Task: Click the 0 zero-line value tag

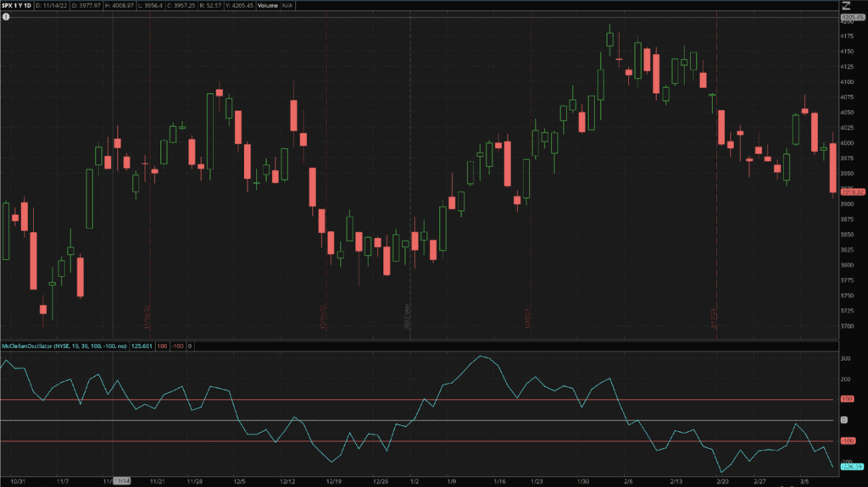Action: click(190, 346)
